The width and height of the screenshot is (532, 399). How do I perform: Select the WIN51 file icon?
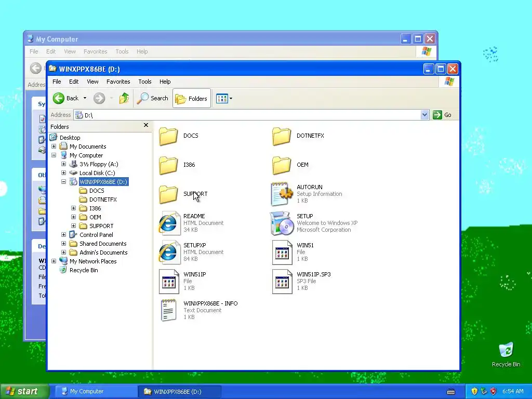(282, 252)
